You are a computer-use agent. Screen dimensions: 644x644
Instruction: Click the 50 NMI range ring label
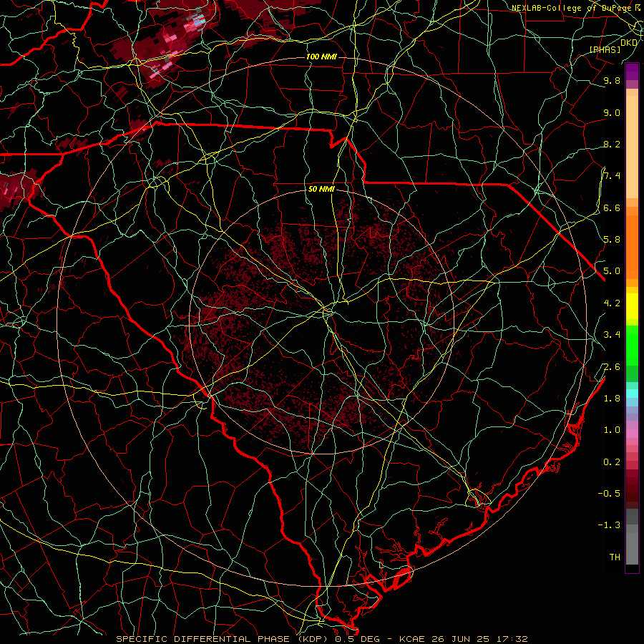tap(321, 190)
